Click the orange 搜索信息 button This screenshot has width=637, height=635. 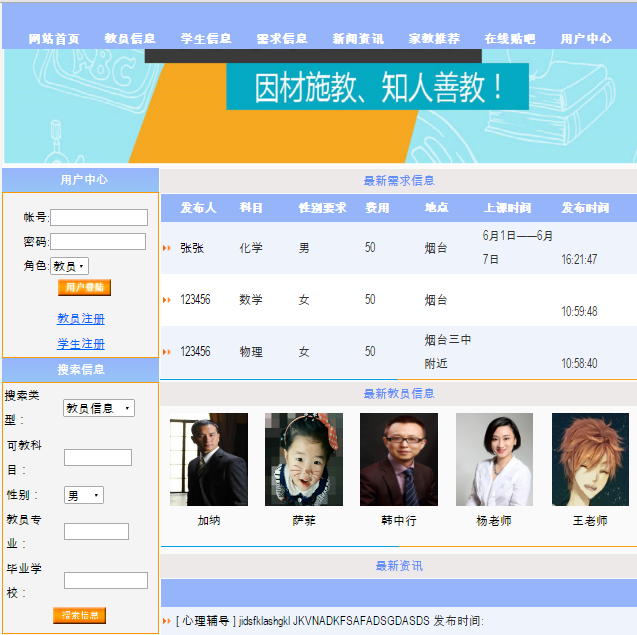[x=80, y=615]
